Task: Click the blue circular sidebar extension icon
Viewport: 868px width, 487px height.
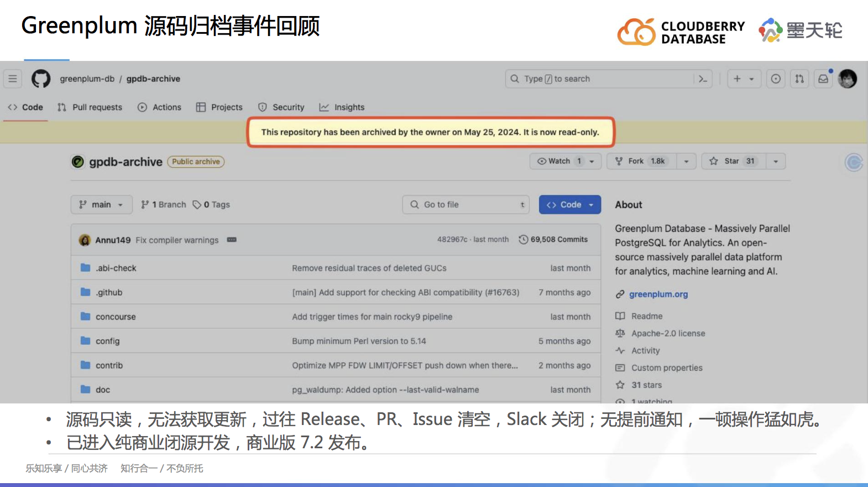Action: tap(854, 162)
